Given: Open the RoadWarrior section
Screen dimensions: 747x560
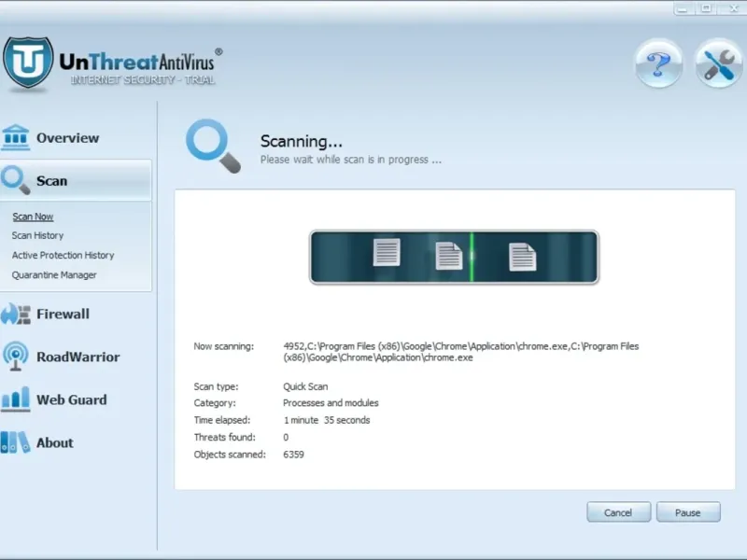Looking at the screenshot, I should [78, 357].
